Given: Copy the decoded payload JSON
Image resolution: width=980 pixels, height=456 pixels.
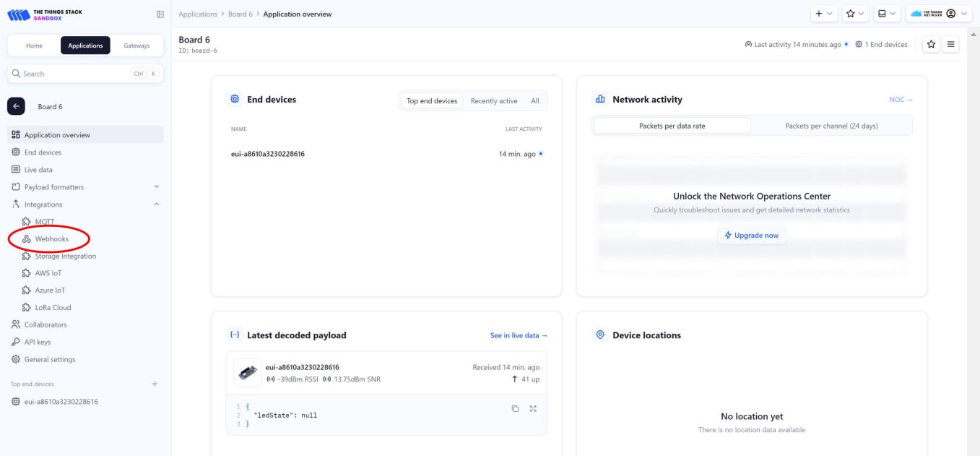Looking at the screenshot, I should [x=514, y=408].
